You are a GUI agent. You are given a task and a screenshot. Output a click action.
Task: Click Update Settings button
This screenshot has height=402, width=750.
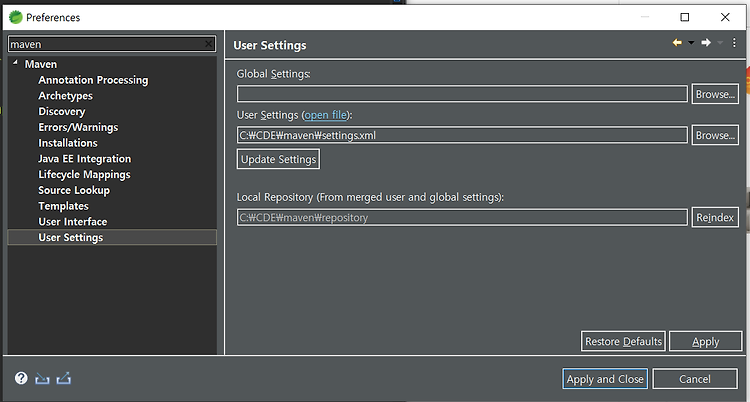(x=278, y=159)
